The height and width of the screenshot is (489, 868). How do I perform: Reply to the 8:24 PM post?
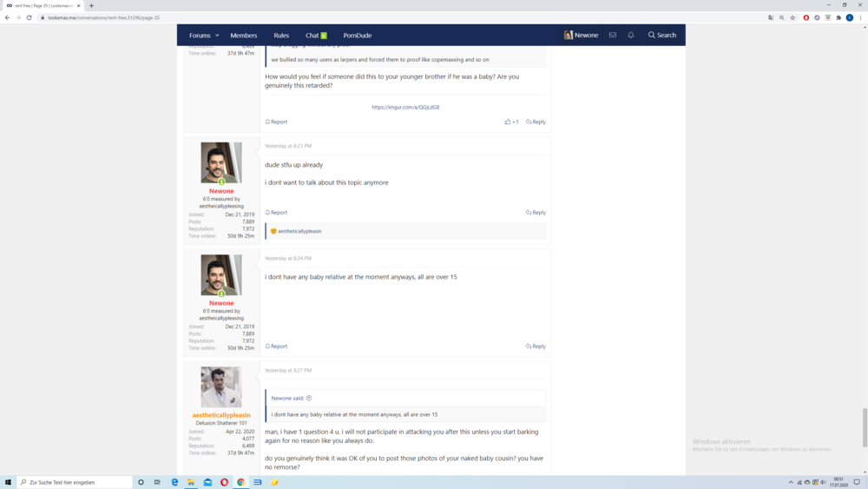[536, 346]
